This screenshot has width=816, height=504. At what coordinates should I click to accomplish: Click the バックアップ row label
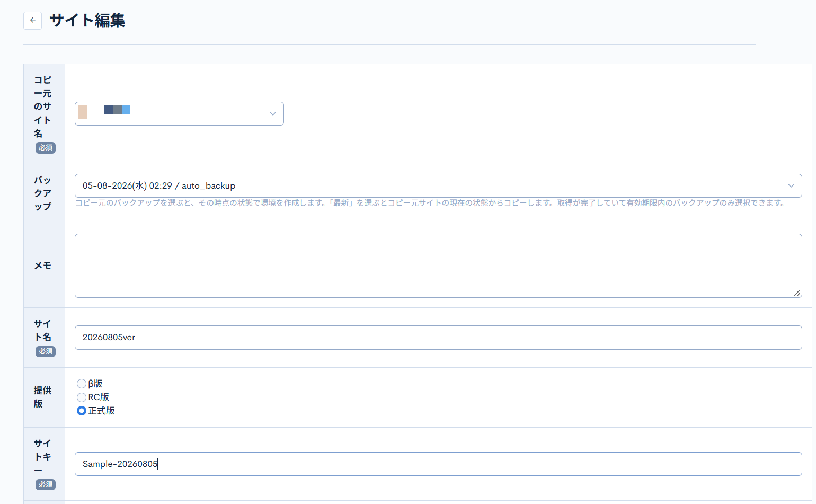point(43,193)
